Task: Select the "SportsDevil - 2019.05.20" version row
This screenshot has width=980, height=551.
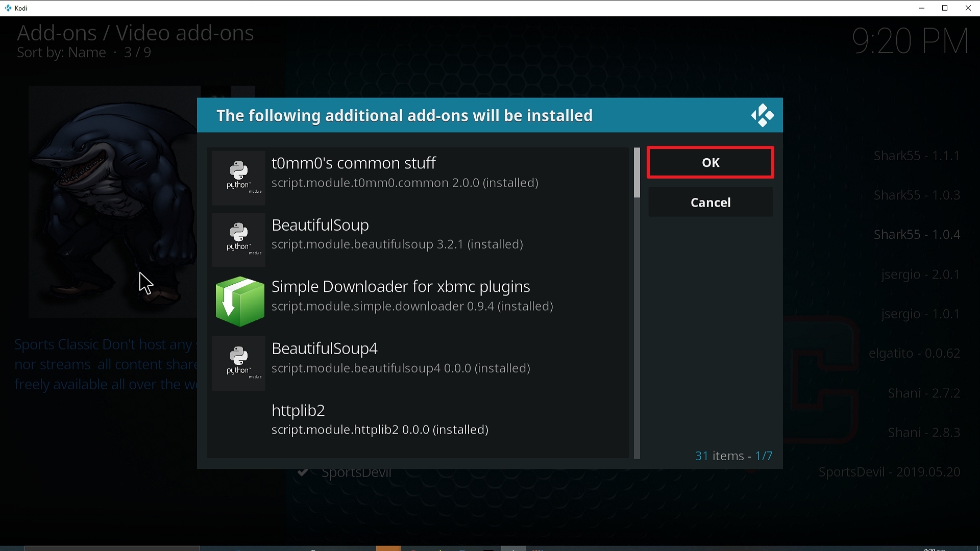Action: pos(889,472)
